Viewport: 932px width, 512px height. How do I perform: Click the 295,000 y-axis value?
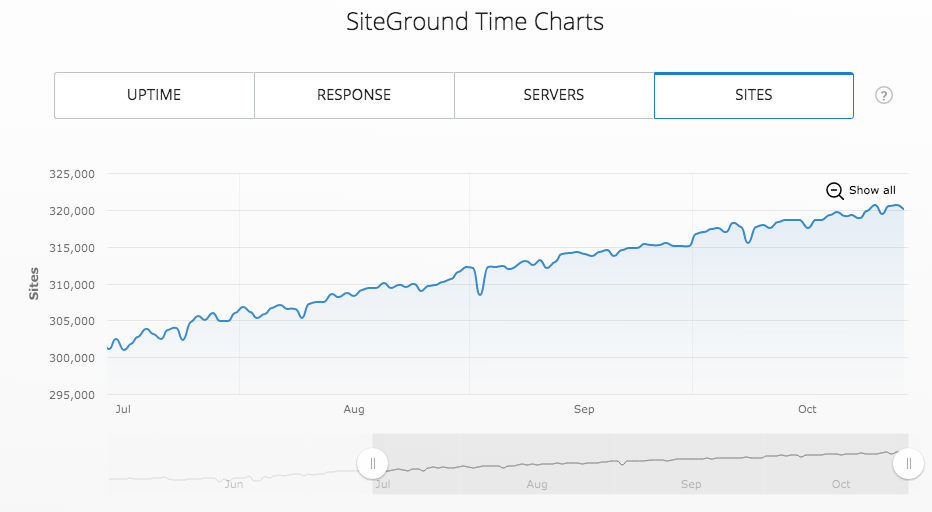(72, 395)
